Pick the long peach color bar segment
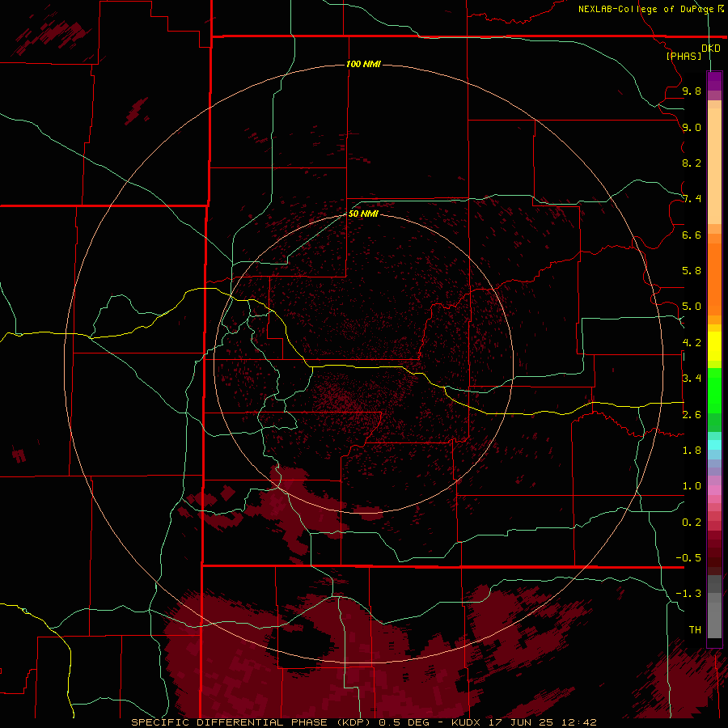The width and height of the screenshot is (728, 728). pos(714,166)
